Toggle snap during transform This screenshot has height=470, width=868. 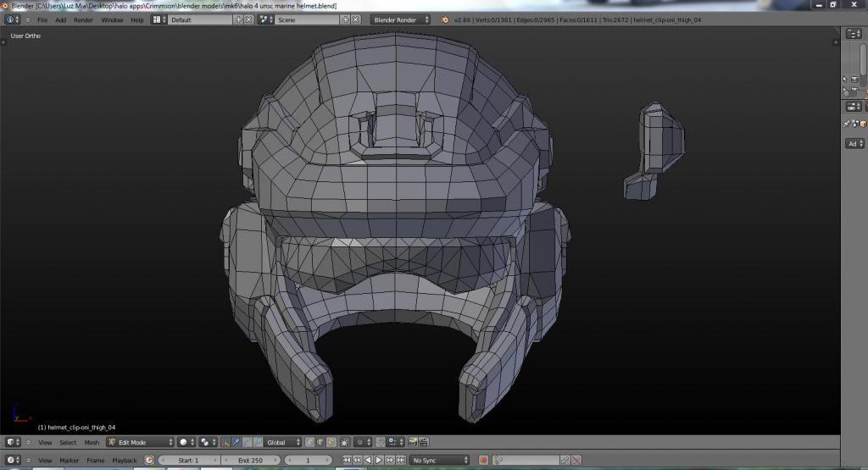click(381, 442)
